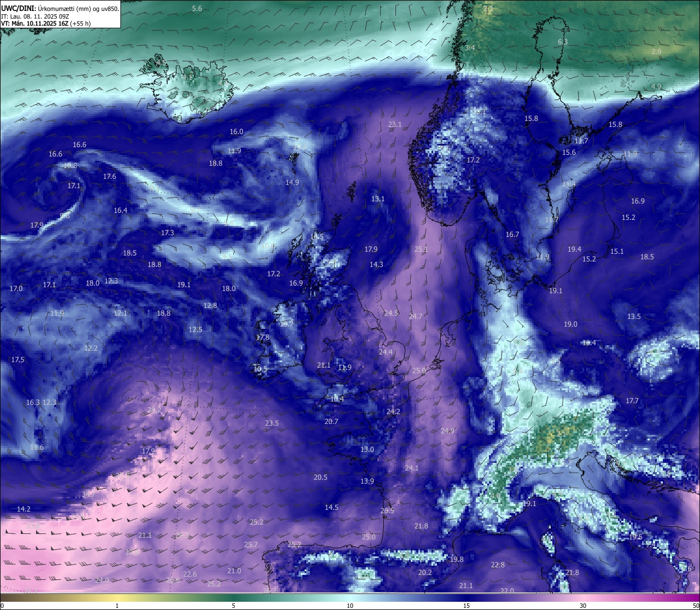Click the 22.8 value label
Screen dimensions: 700x610
point(498,565)
